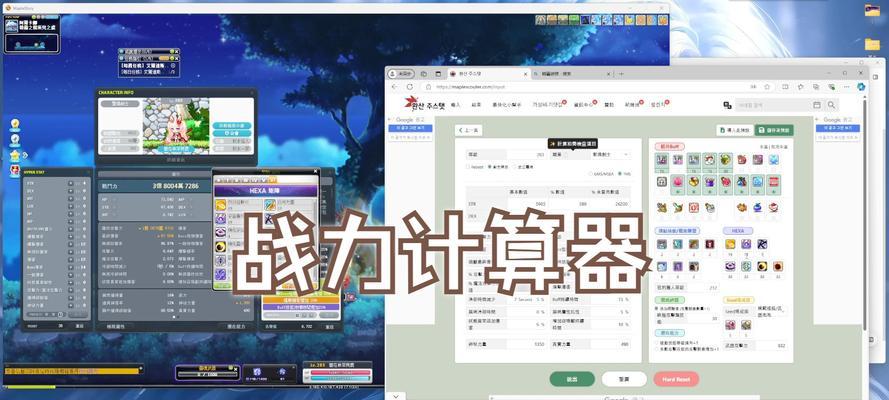This screenshot has width=889, height=400.
Task: Click the select-all link above buff icons
Action: coord(763,146)
